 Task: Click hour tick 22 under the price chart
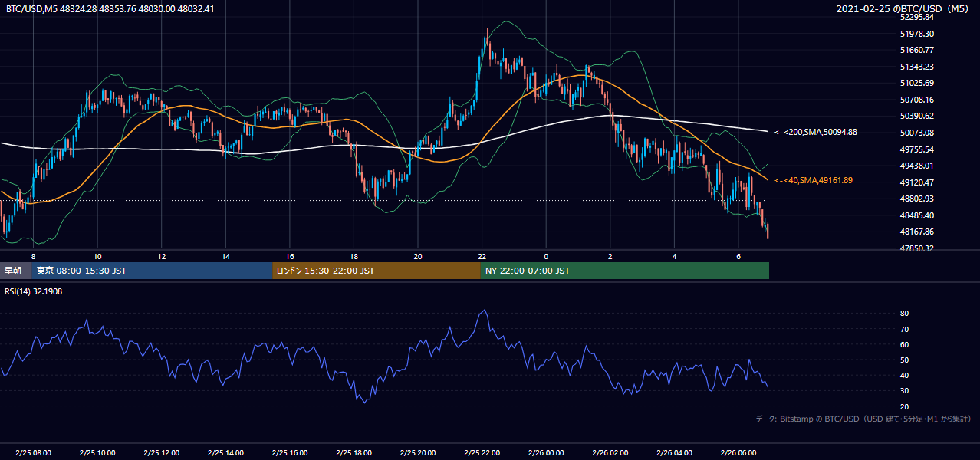tap(482, 255)
